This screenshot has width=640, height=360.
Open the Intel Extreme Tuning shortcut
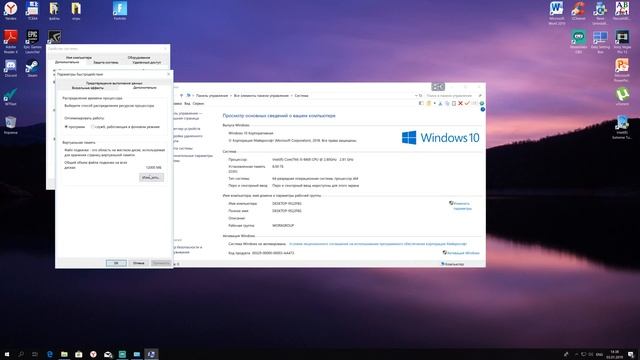coord(622,127)
